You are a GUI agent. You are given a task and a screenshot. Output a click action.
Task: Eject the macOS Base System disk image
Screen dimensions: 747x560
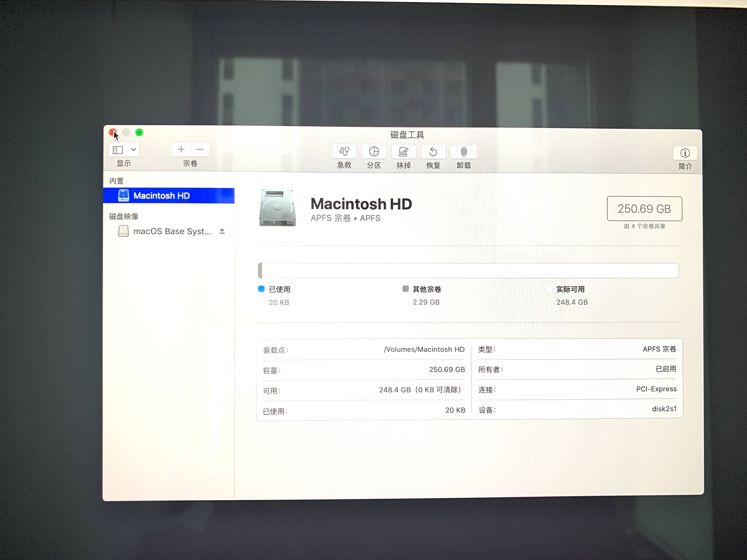[222, 231]
